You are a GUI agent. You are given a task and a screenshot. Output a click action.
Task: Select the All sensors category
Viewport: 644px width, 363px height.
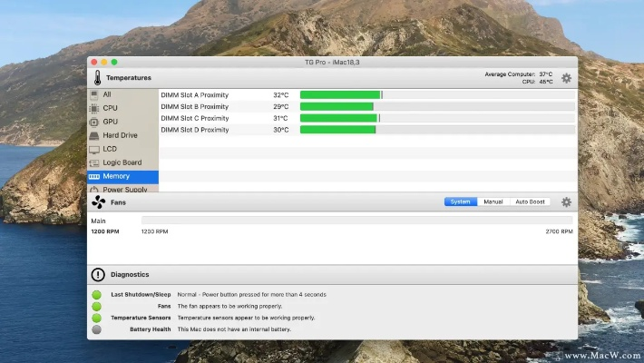point(107,94)
